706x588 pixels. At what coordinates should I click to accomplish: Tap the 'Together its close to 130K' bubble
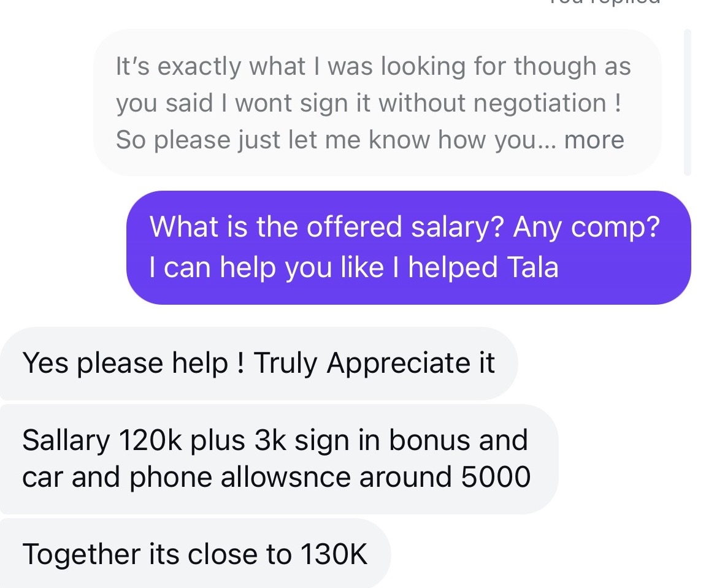pos(196,553)
